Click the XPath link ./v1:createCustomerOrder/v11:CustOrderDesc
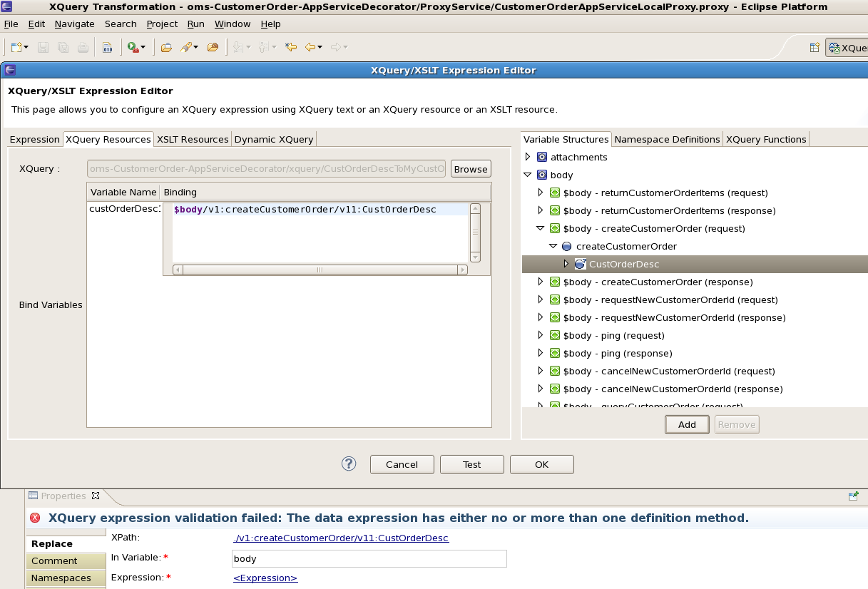The height and width of the screenshot is (589, 868). pyautogui.click(x=341, y=538)
